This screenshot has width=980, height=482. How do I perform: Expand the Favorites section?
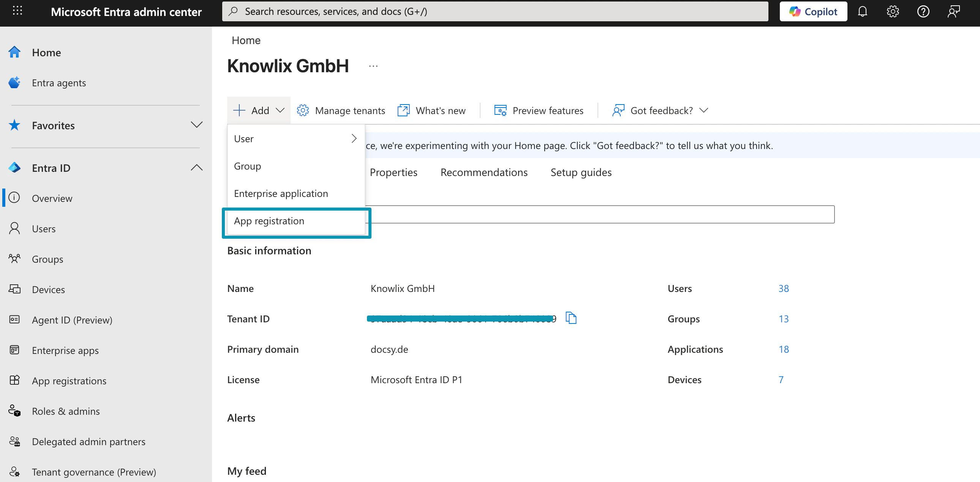click(x=196, y=125)
